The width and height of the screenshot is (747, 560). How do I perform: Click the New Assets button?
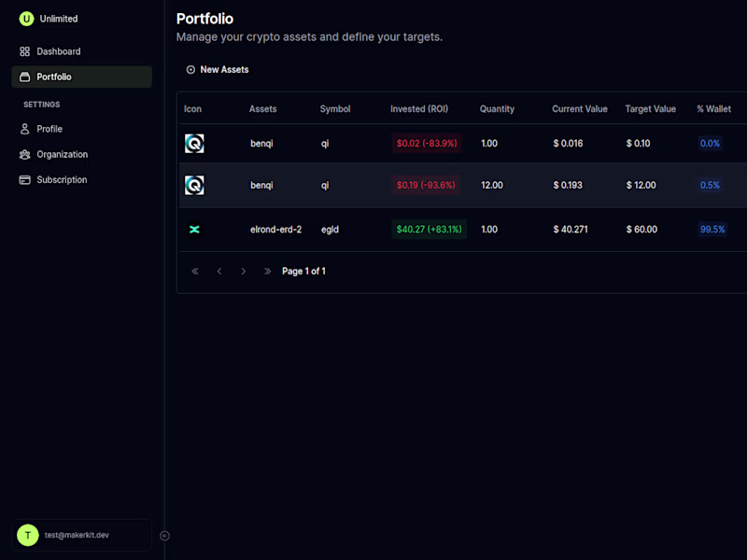pos(218,69)
